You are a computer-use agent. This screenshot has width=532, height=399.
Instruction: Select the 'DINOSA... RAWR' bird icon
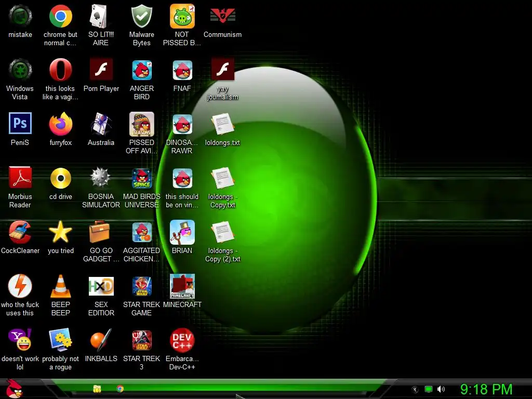coord(182,124)
